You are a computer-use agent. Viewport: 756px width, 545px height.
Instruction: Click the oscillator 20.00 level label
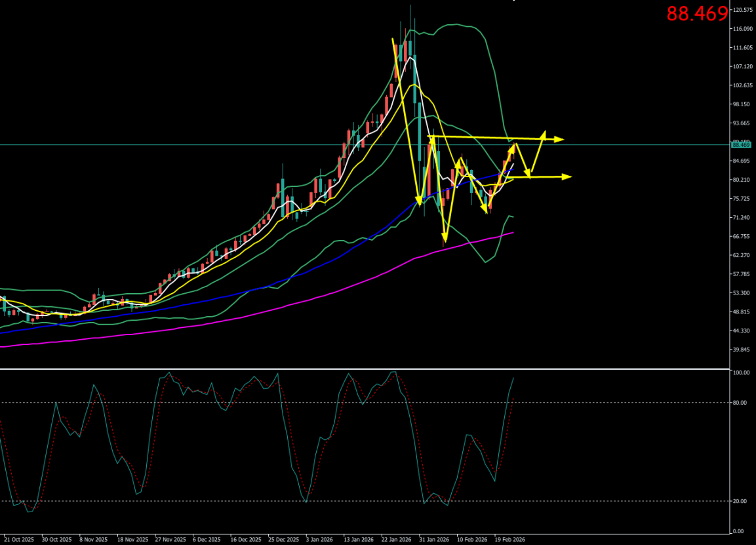coord(741,501)
